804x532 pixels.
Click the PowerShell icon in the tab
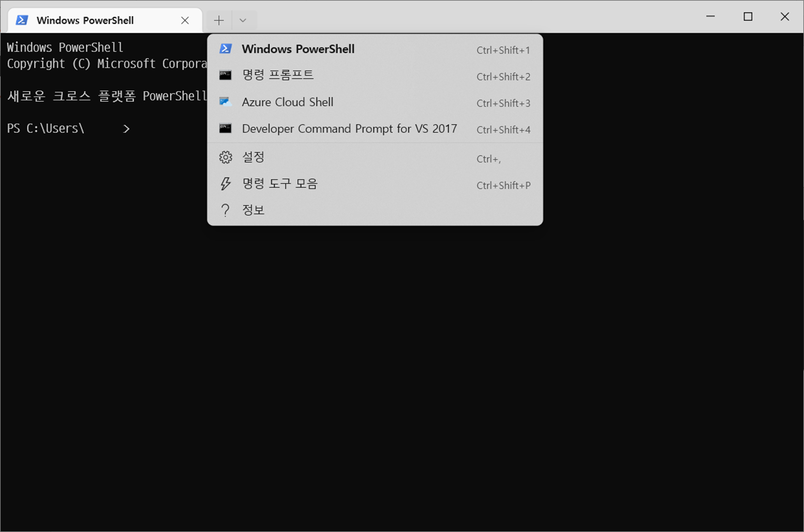click(x=22, y=20)
